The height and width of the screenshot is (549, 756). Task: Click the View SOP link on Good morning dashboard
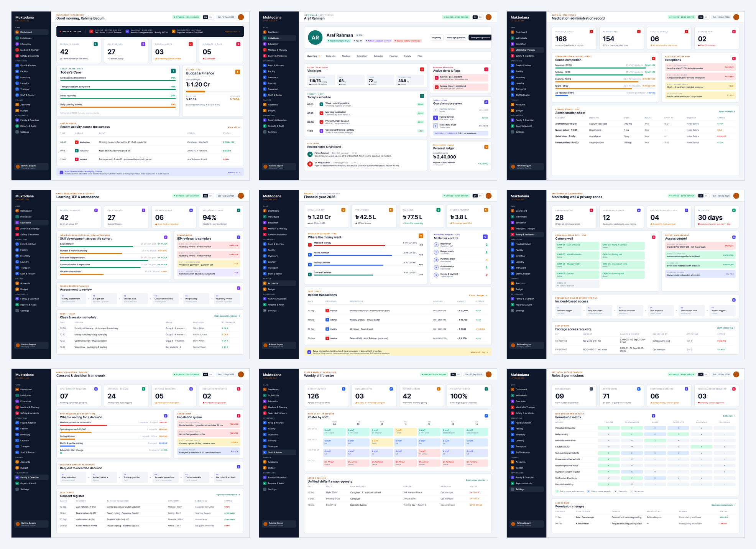(234, 173)
